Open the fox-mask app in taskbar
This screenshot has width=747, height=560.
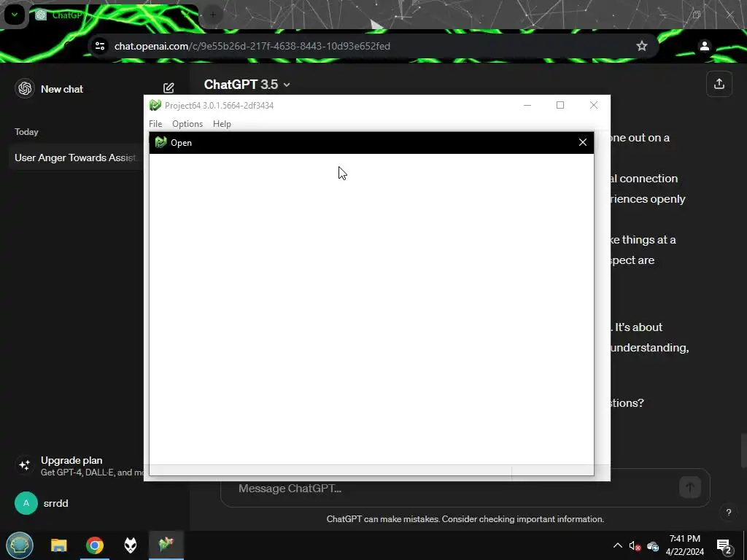pos(131,545)
